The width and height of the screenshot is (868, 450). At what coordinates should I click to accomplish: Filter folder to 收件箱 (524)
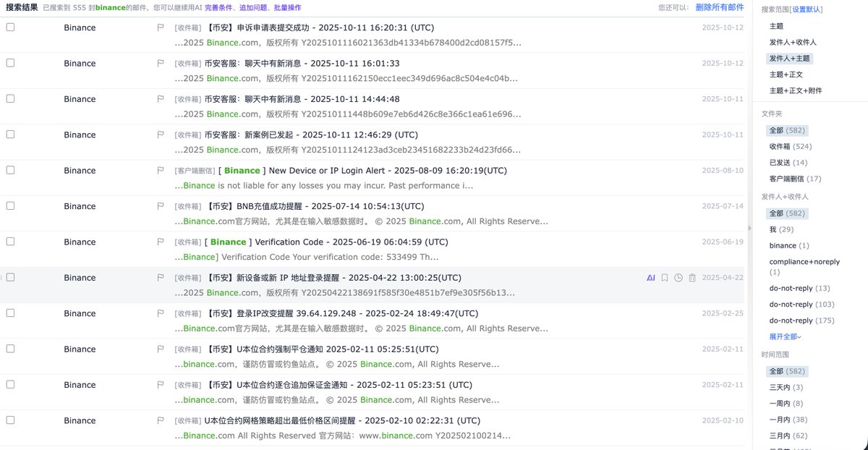790,146
